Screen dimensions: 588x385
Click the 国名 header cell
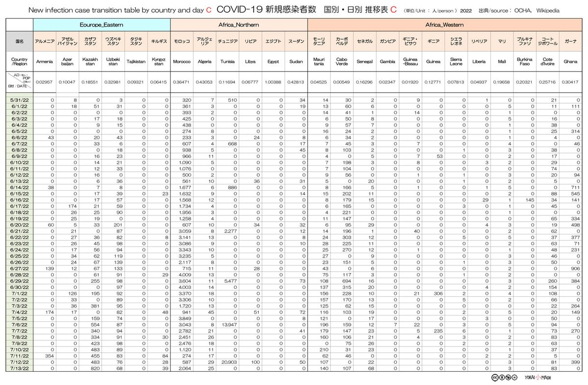[20, 42]
